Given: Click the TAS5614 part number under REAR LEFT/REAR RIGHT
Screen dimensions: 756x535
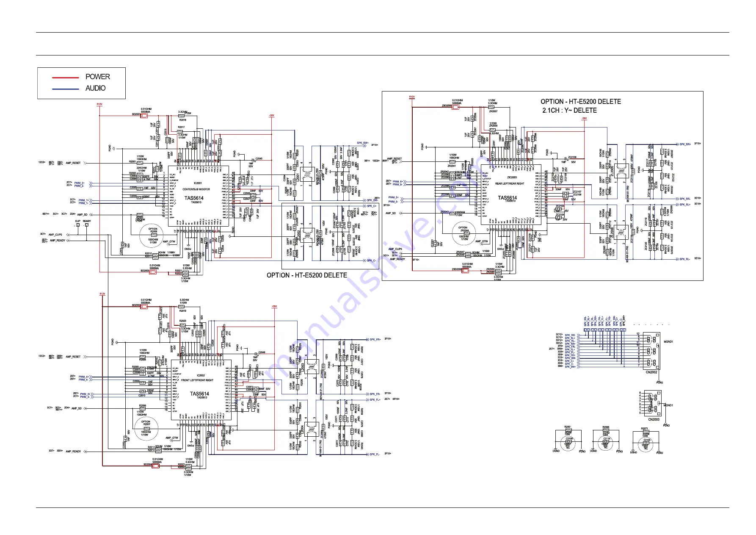Looking at the screenshot, I should 507,197.
